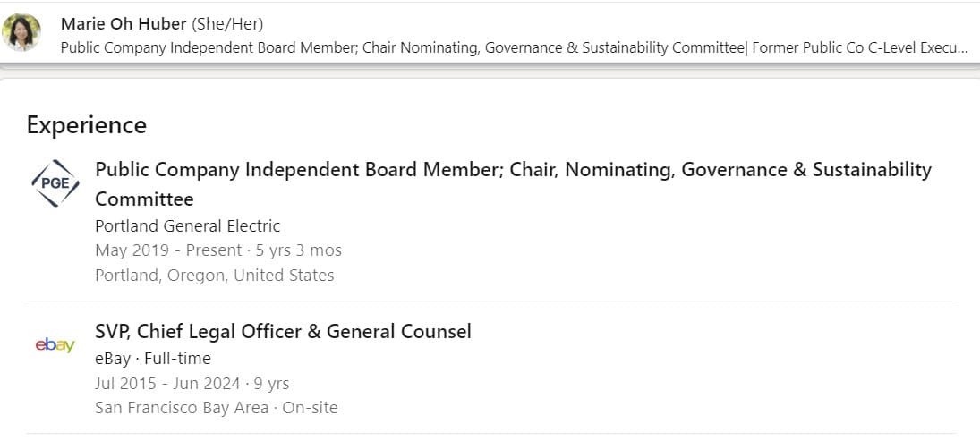
Task: Open the Marie Oh Huber name link
Action: (124, 24)
